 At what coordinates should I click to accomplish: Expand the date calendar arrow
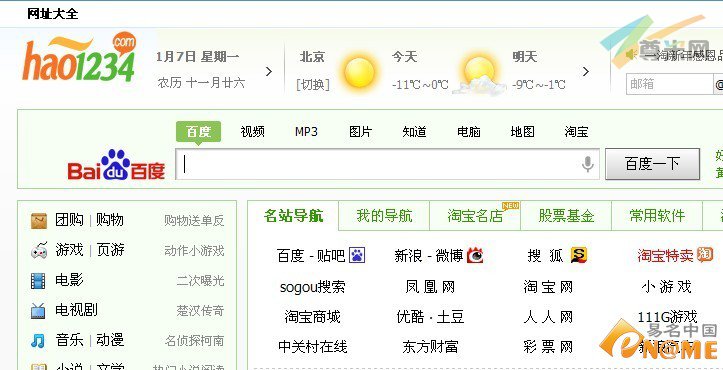click(x=269, y=72)
